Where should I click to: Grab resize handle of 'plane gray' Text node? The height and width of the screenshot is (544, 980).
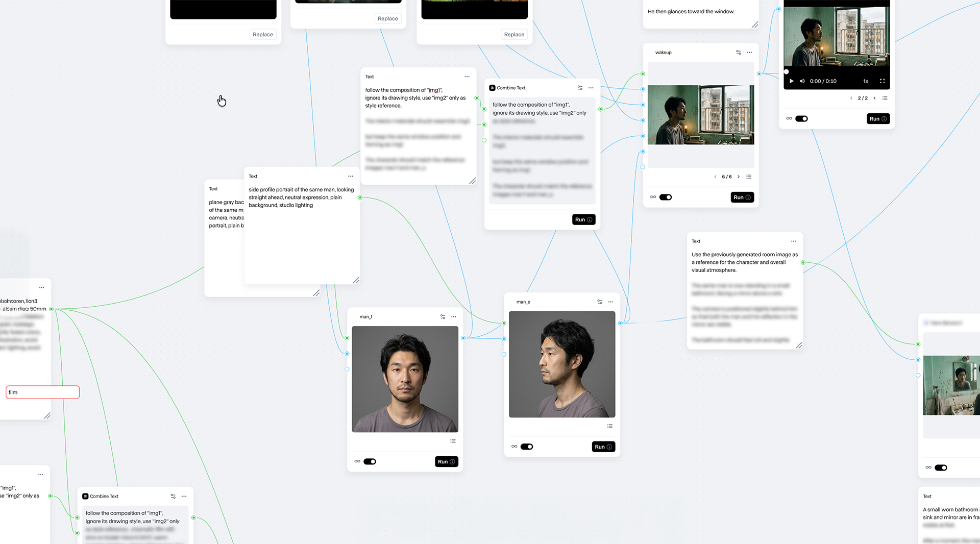point(316,293)
